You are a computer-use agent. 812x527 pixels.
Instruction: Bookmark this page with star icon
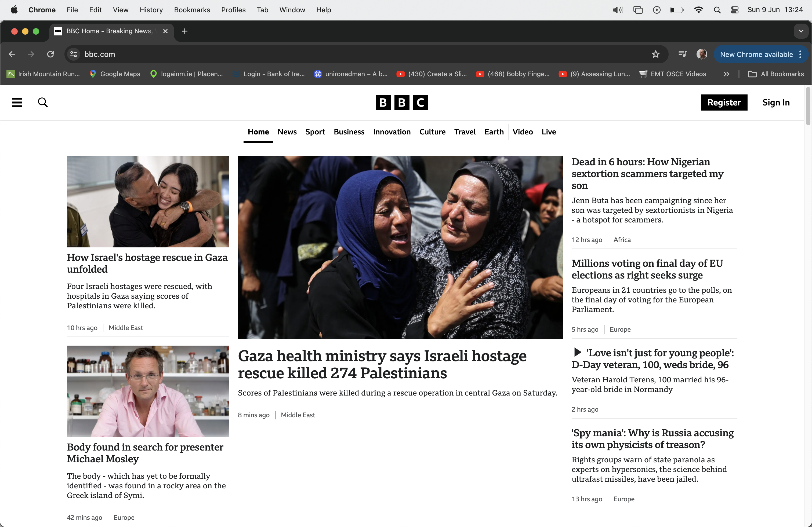655,54
